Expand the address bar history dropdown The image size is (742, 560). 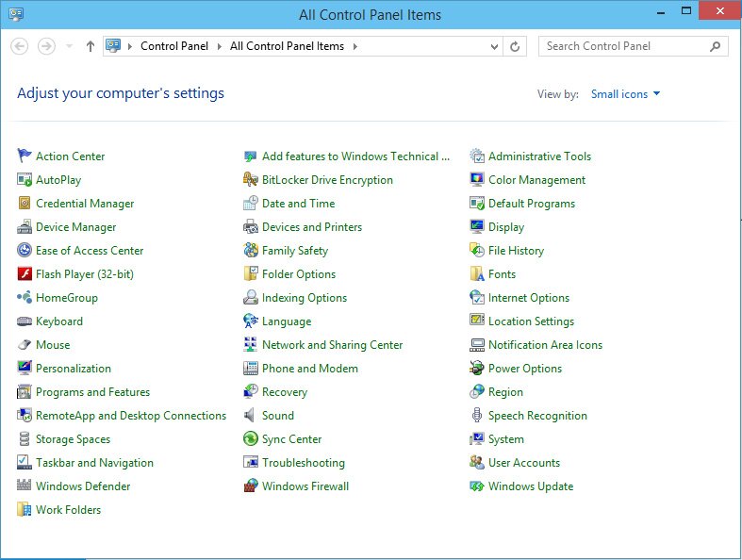(494, 46)
